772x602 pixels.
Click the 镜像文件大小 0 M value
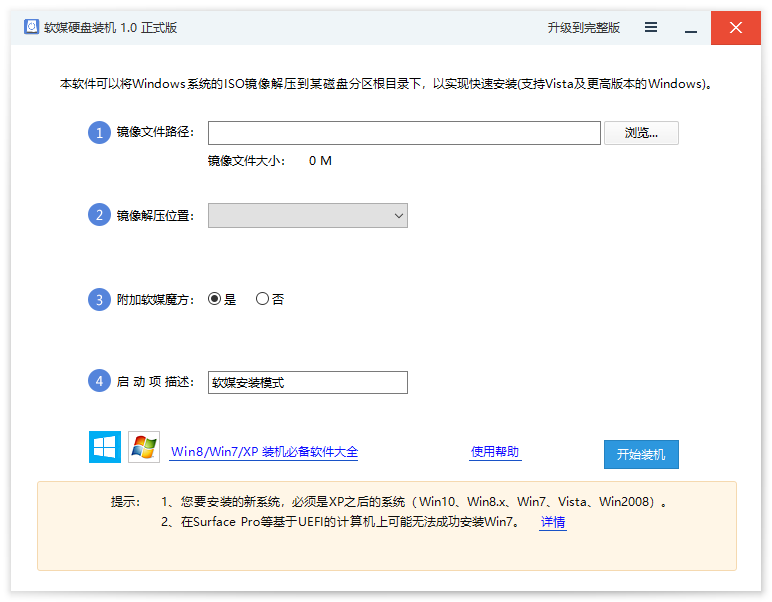pos(320,161)
